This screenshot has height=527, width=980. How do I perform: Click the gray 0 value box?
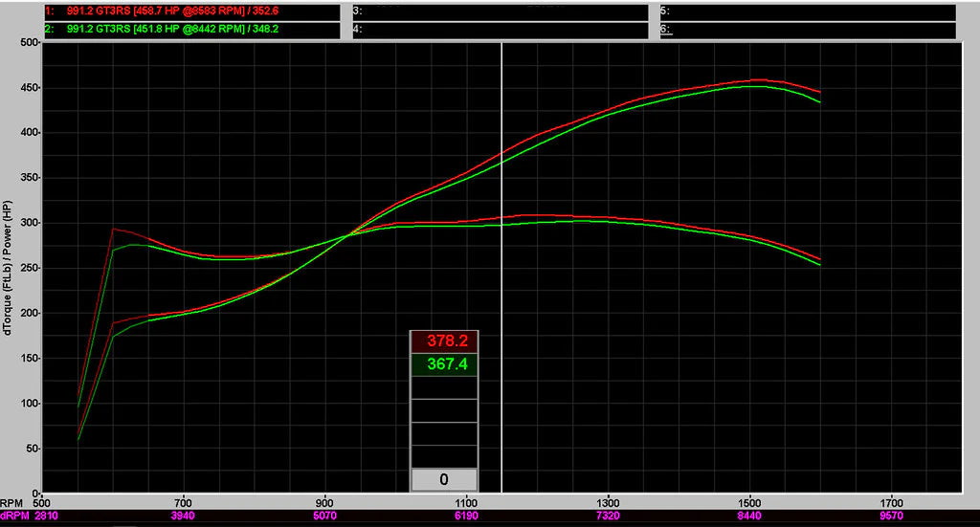pyautogui.click(x=443, y=480)
